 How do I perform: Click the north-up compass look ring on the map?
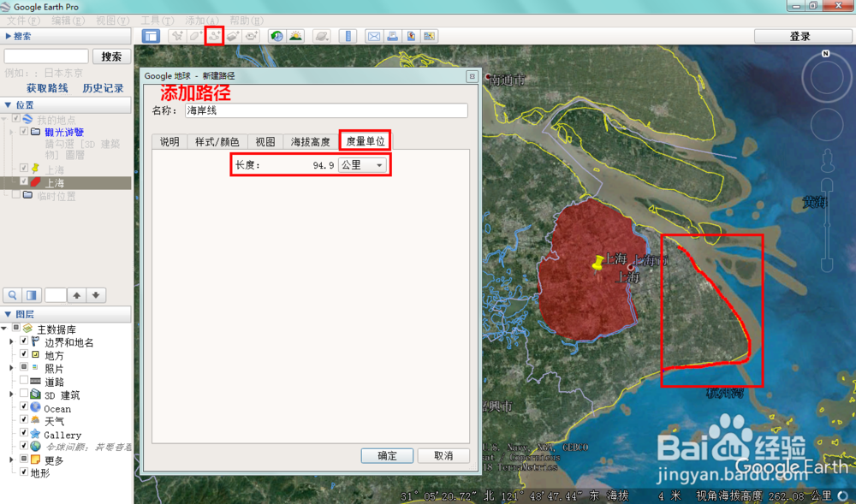tap(827, 77)
